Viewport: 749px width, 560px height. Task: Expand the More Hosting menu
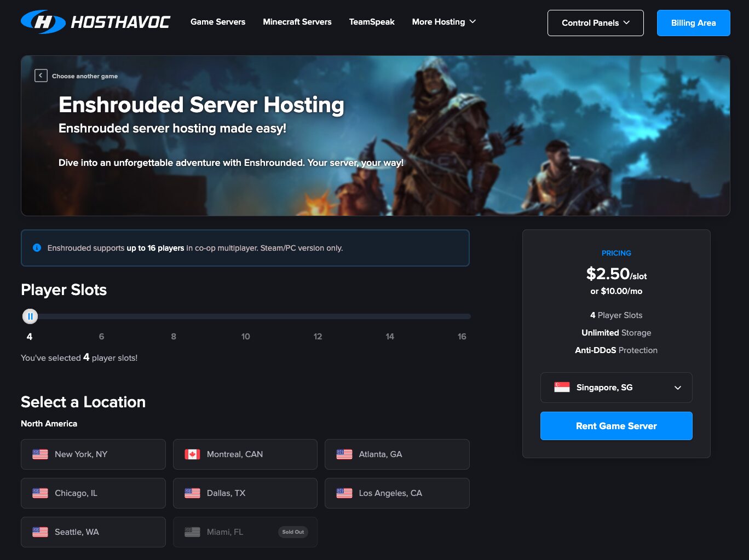[x=444, y=22]
